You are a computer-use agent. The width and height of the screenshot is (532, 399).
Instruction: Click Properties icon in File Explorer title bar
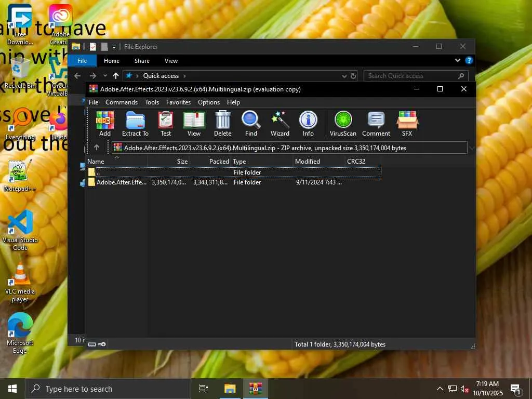click(93, 46)
